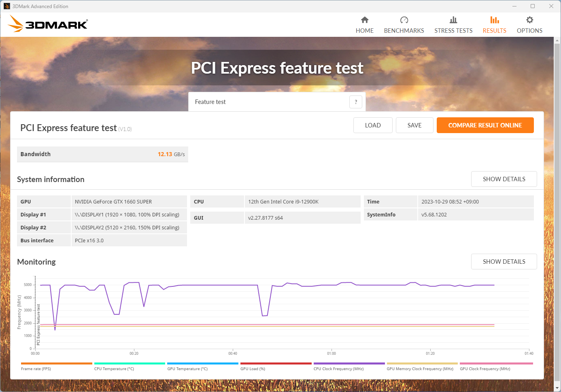Click the Benchmarks gauge icon
This screenshot has height=392, width=561.
click(x=404, y=20)
